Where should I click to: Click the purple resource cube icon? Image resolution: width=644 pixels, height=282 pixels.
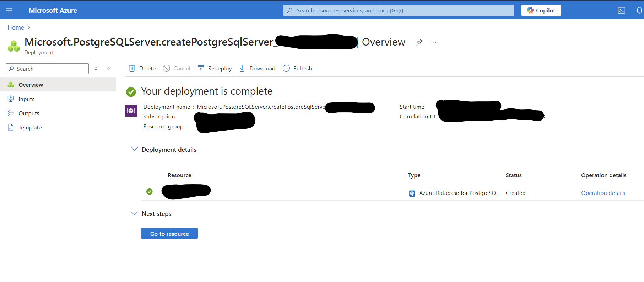click(131, 111)
